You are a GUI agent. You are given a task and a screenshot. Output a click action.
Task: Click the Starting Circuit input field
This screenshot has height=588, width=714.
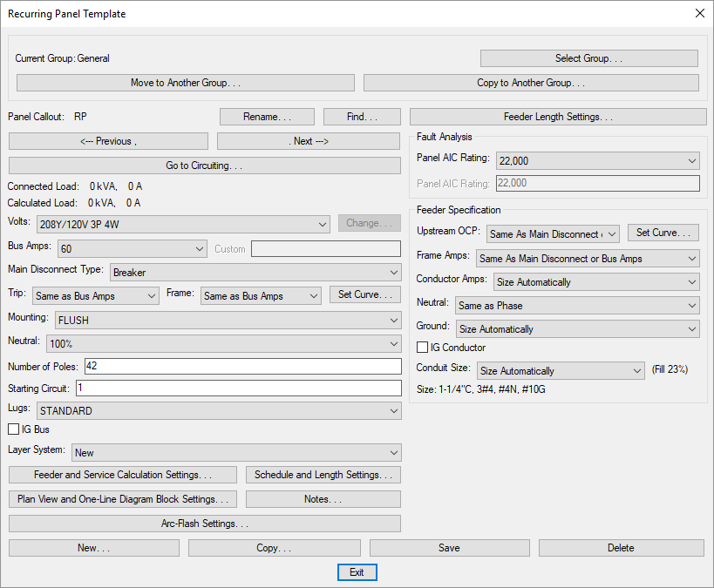pyautogui.click(x=239, y=389)
